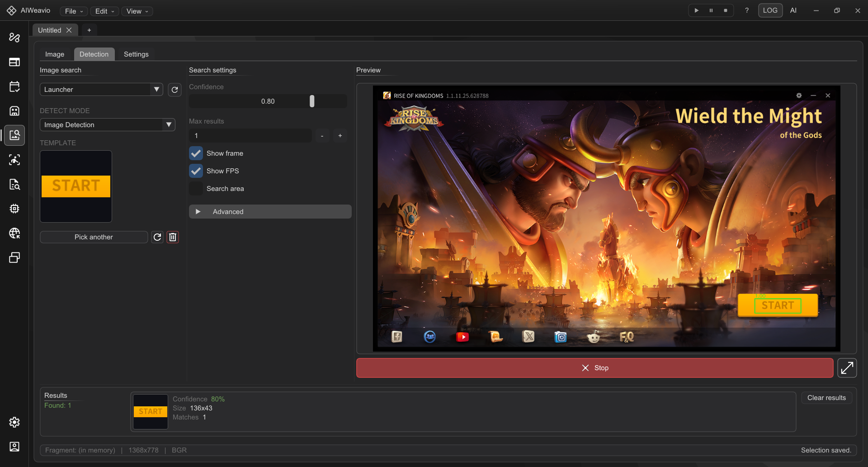Delete the START template

tap(173, 237)
